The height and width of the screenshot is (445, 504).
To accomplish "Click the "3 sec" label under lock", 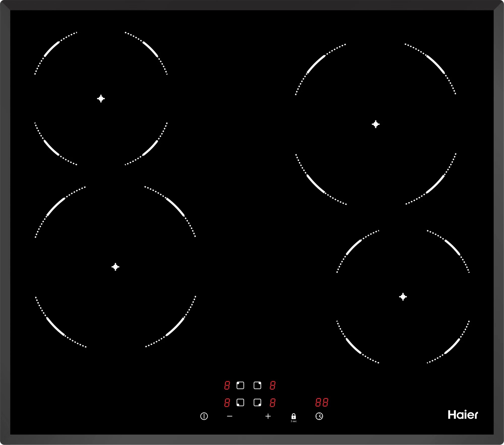I will [294, 421].
